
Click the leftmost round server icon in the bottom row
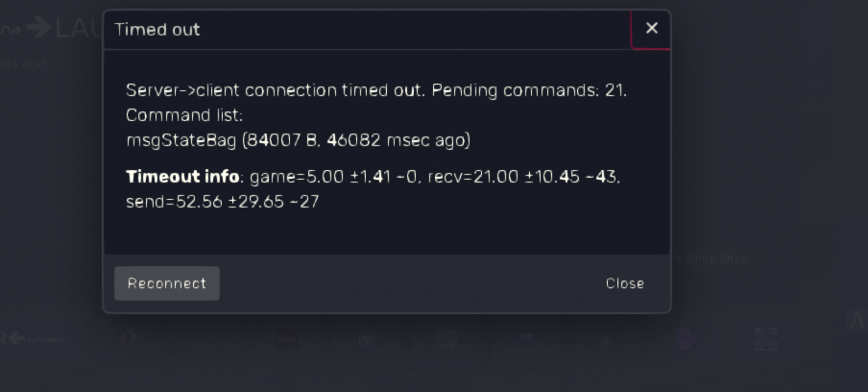coord(130,338)
